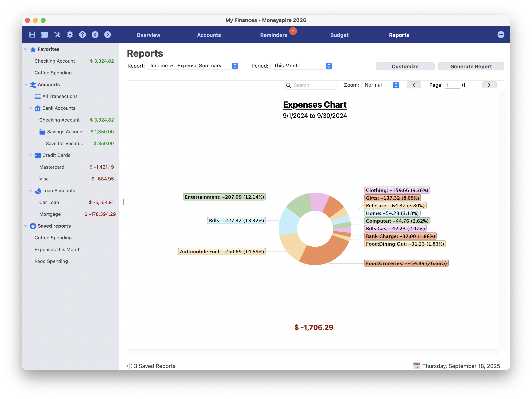Navigate back with the left arrow icon

[x=95, y=35]
